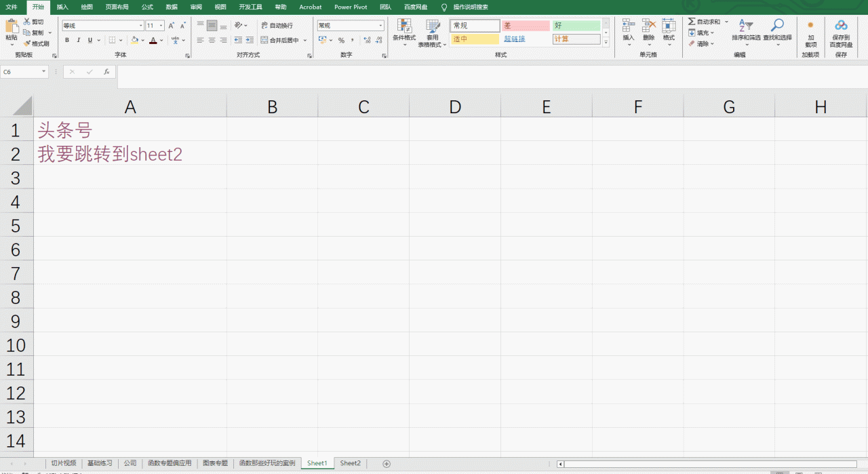Click Wrap Text (自动换行)
This screenshot has width=868, height=474.
[x=277, y=25]
